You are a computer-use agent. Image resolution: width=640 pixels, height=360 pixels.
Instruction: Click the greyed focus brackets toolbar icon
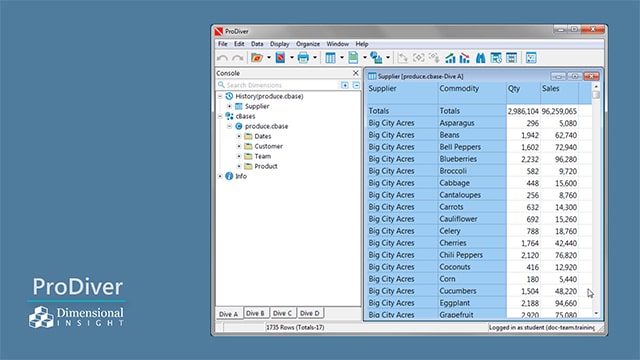tap(419, 58)
